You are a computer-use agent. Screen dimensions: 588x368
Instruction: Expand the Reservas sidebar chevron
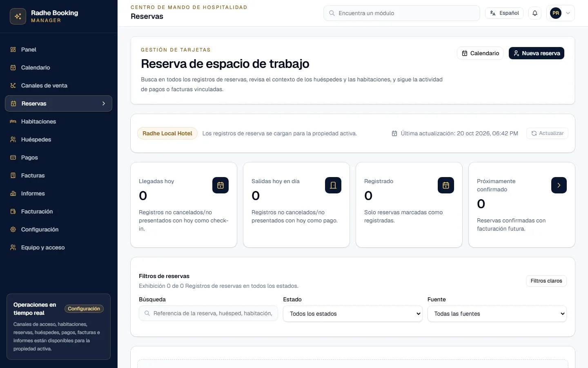click(104, 103)
